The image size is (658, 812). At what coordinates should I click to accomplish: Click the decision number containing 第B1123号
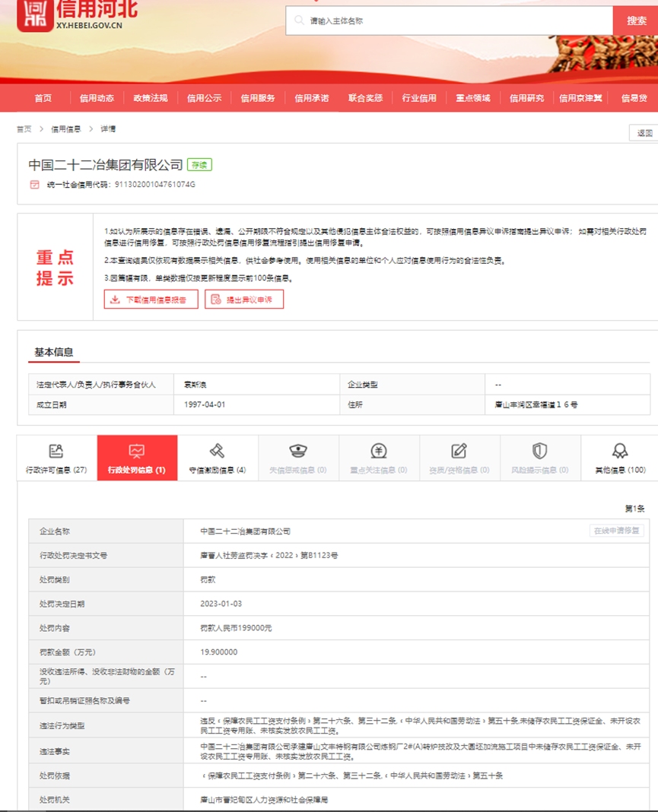269,555
